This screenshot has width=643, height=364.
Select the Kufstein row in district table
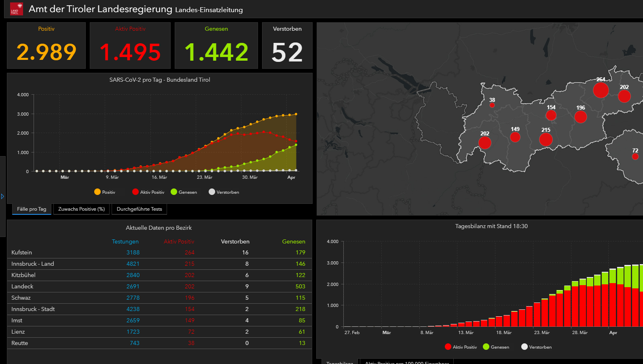coord(159,252)
